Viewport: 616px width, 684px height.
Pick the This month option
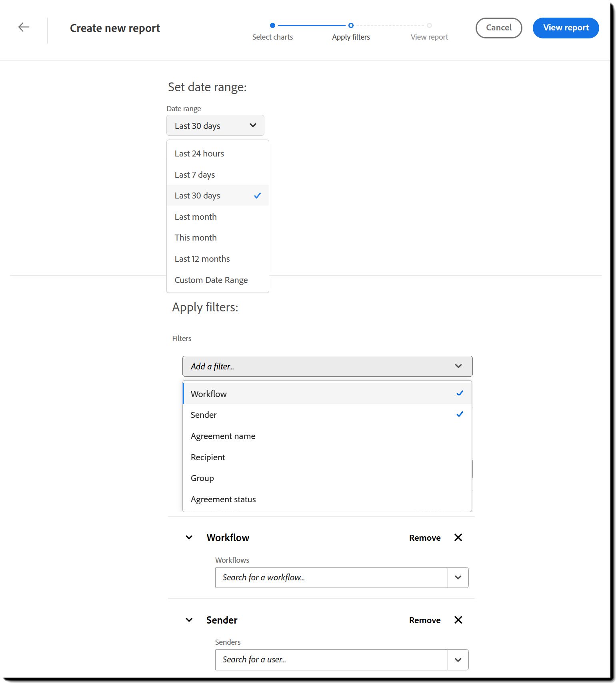(218, 238)
